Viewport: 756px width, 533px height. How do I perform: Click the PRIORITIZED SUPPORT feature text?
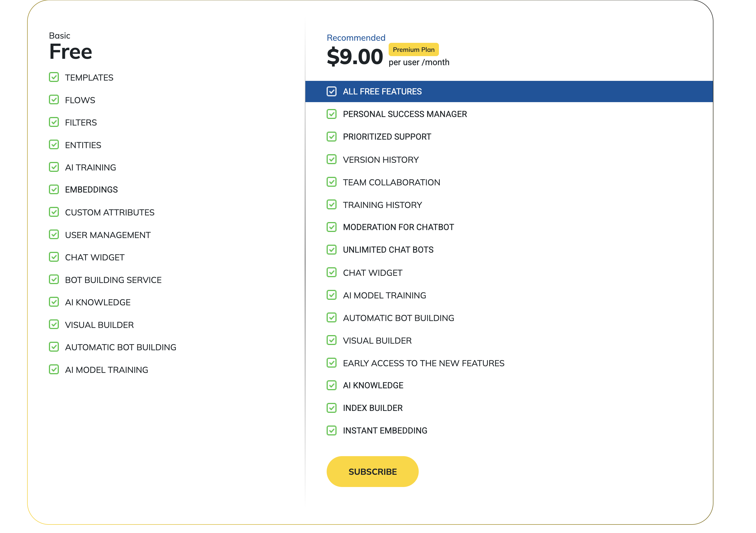387,137
